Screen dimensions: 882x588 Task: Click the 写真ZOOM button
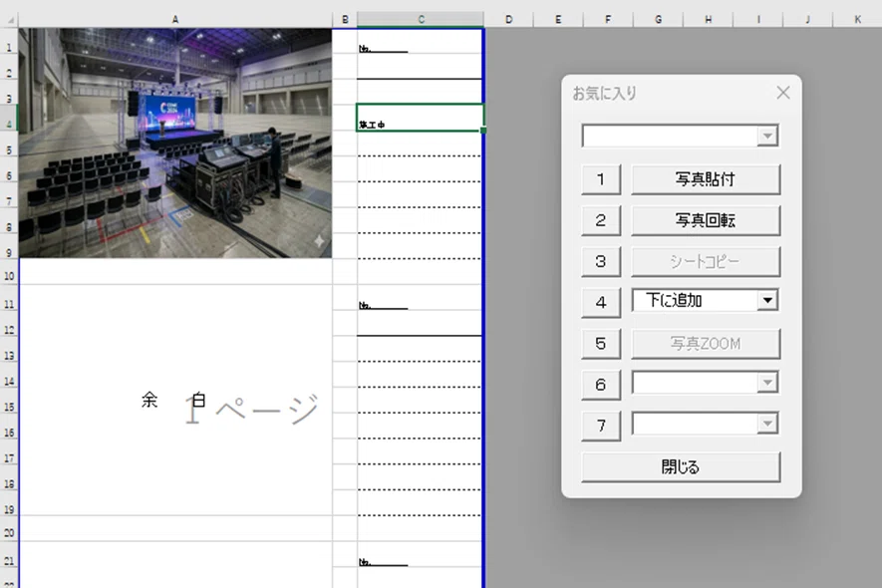coord(706,344)
